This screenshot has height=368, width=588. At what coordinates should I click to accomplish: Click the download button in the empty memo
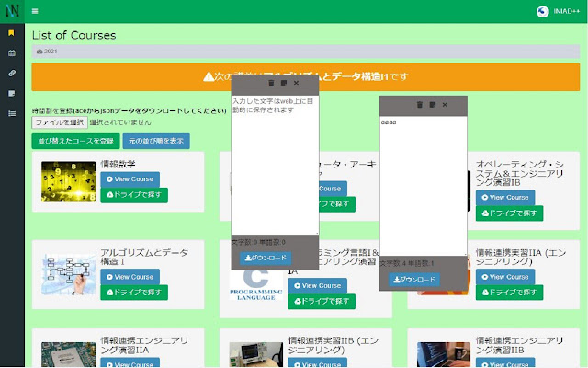click(x=266, y=258)
